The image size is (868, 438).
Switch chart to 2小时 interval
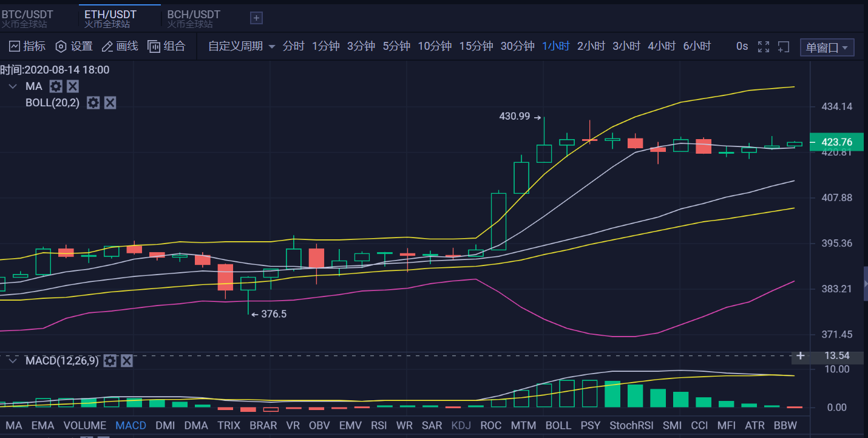[x=591, y=46]
